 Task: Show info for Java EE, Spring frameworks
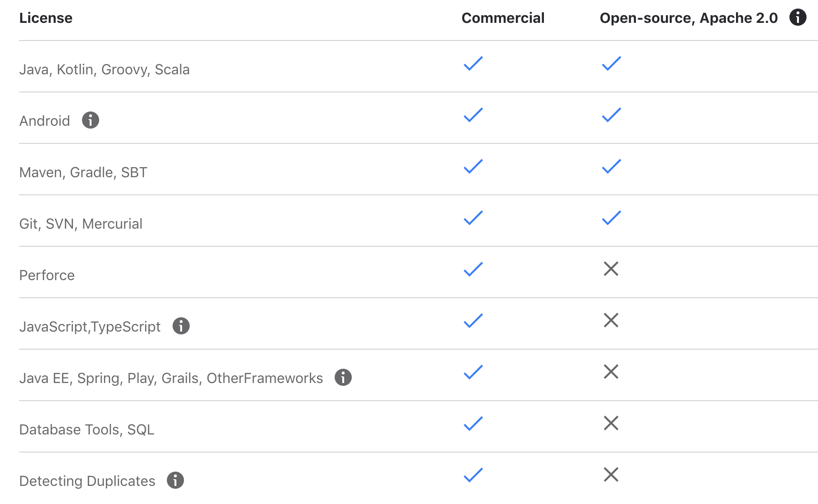pos(343,377)
